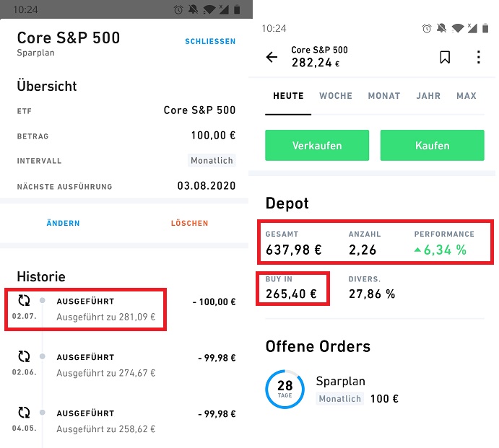Tap the '- 99,98 €' amount for 04.05.
This screenshot has width=499, height=448.
point(217,414)
